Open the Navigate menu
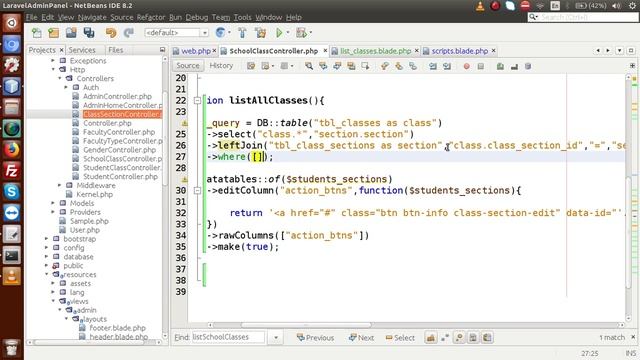This screenshot has width=640, height=360. pos(92,17)
